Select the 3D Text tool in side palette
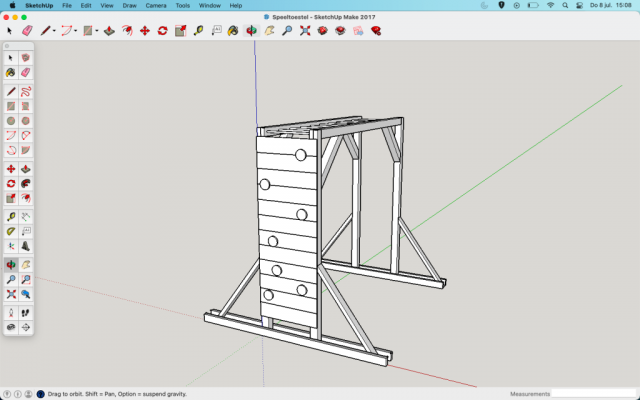This screenshot has width=640, height=400. pyautogui.click(x=26, y=246)
